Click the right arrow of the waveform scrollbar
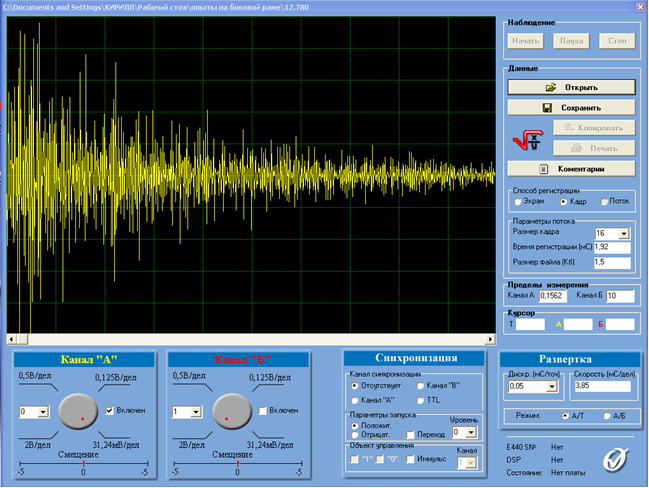 click(x=490, y=339)
